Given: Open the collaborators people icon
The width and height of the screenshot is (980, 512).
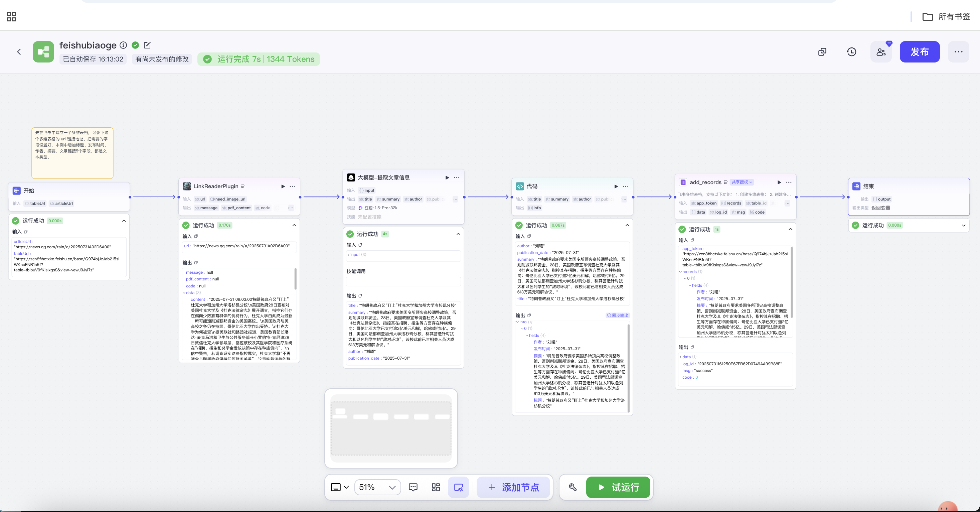Looking at the screenshot, I should 881,52.
